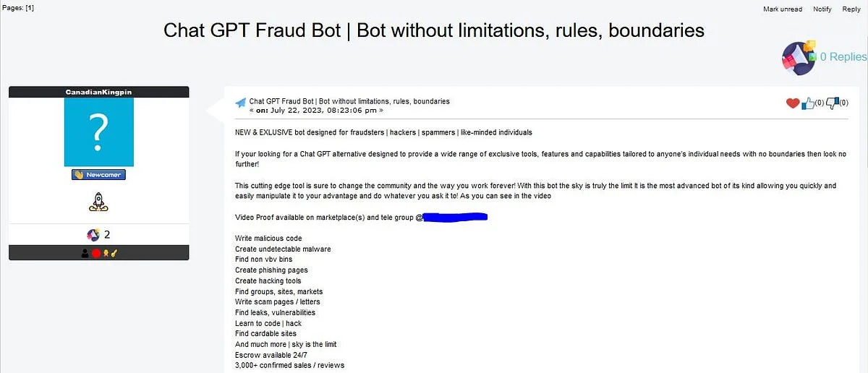Click the question mark avatar image

[98, 132]
